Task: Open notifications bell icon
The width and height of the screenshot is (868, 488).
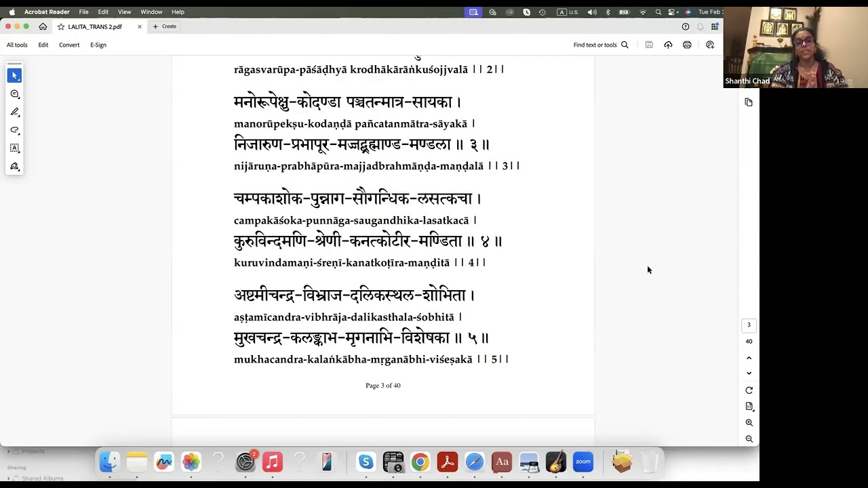Action: pos(700,26)
